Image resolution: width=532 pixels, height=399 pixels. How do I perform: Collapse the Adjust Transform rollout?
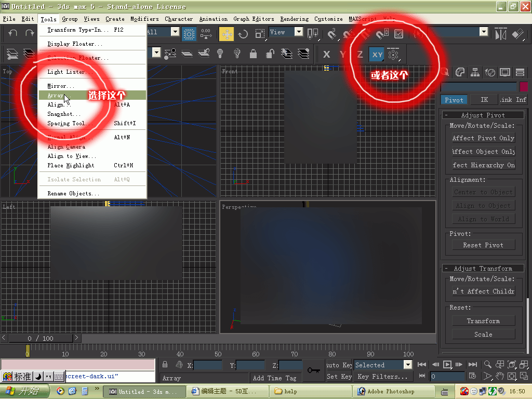(x=483, y=269)
